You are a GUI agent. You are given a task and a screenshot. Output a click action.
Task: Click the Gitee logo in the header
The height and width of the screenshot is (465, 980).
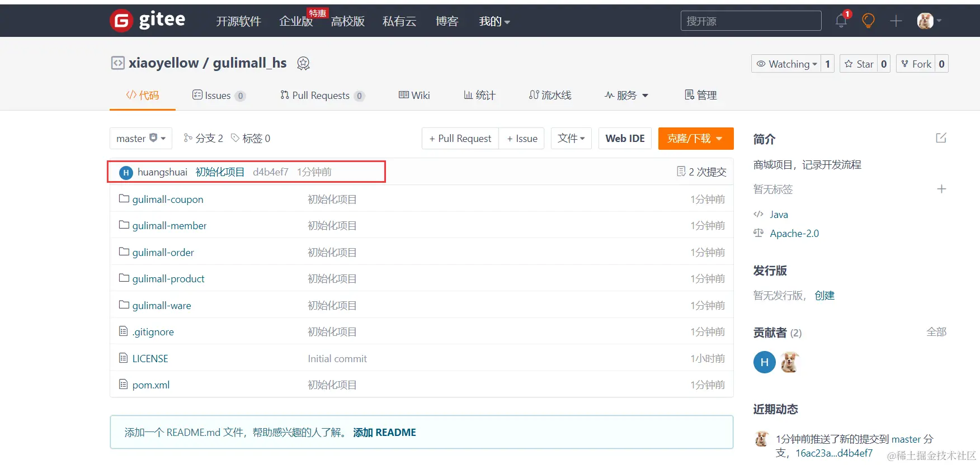[148, 21]
